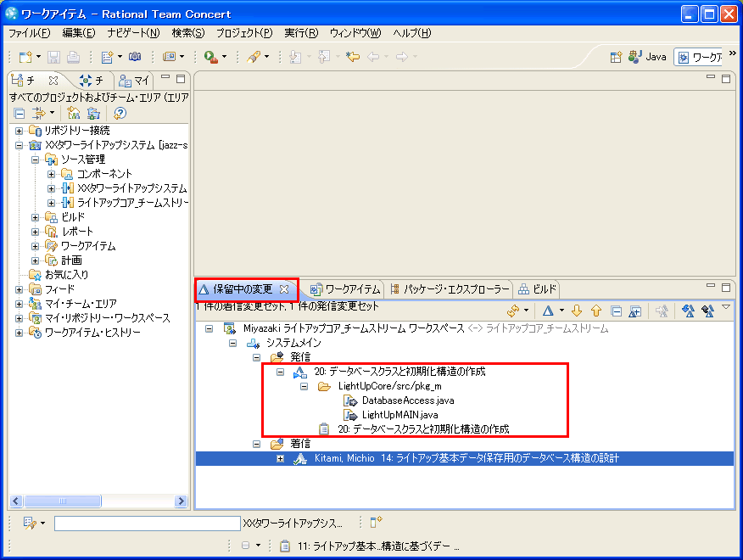Click the deliver up-arrow icon in pending changes
The image size is (743, 560).
coord(596,311)
